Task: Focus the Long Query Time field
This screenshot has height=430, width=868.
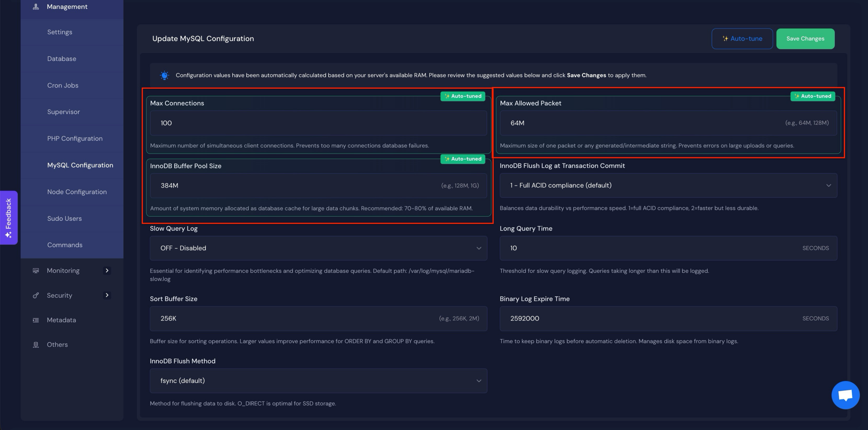Action: point(651,248)
